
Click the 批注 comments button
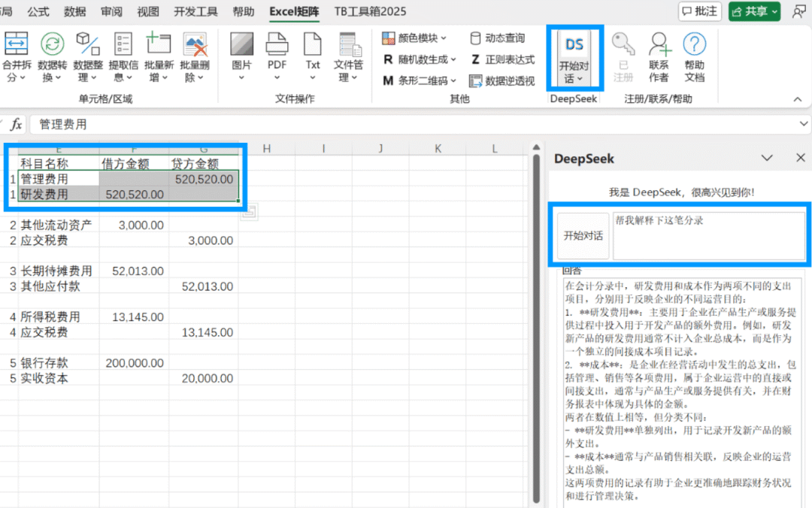698,11
